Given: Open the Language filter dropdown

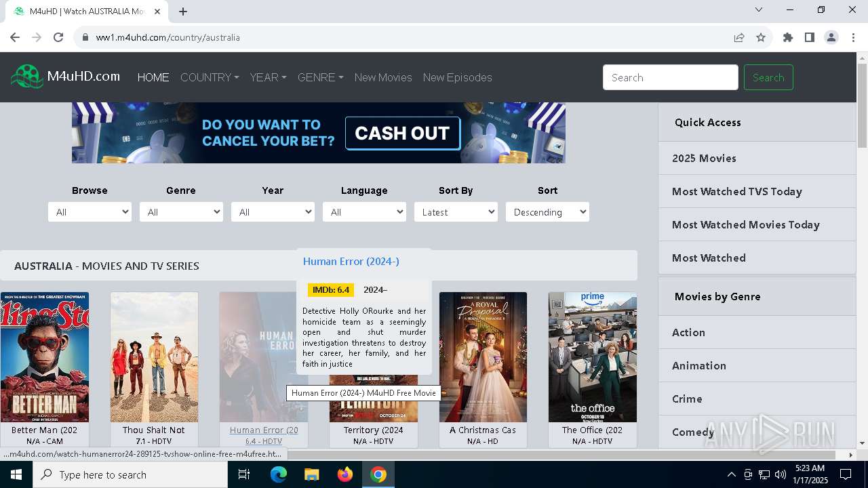Looking at the screenshot, I should [x=364, y=212].
